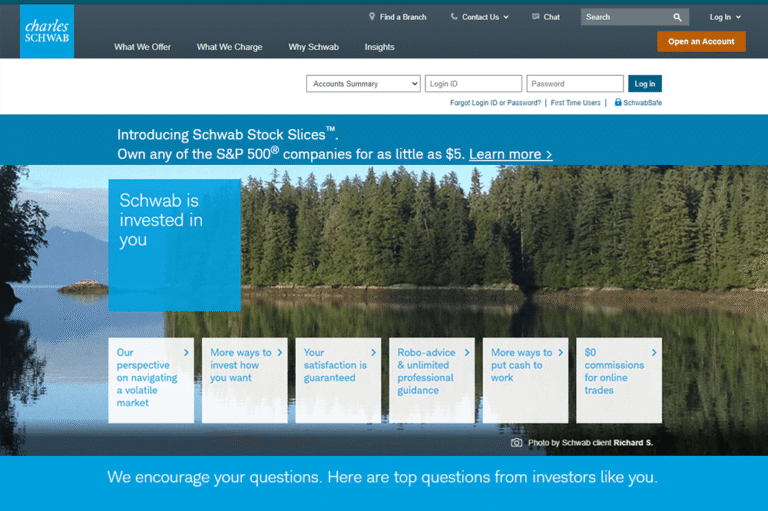Click the camera icon beside photo credit
This screenshot has width=768, height=511.
(516, 442)
